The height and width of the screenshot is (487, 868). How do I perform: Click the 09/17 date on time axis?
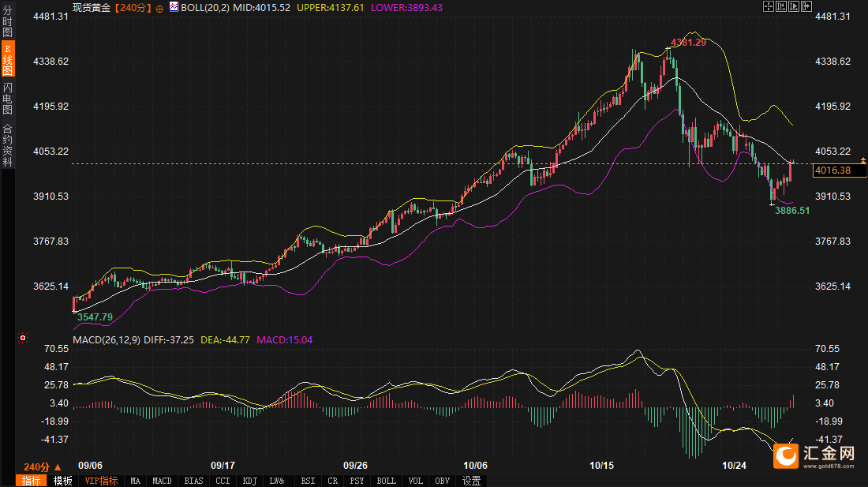click(x=223, y=466)
